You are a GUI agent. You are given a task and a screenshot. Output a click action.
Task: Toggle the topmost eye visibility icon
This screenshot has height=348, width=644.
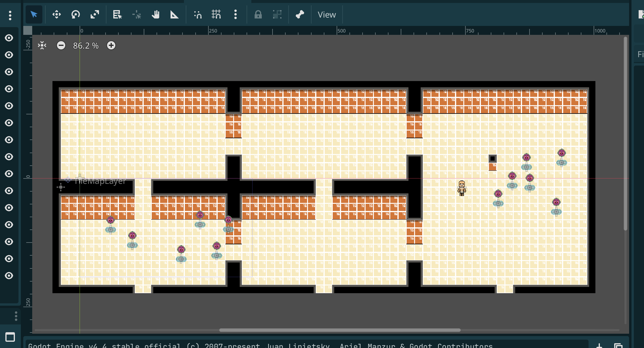pos(9,38)
